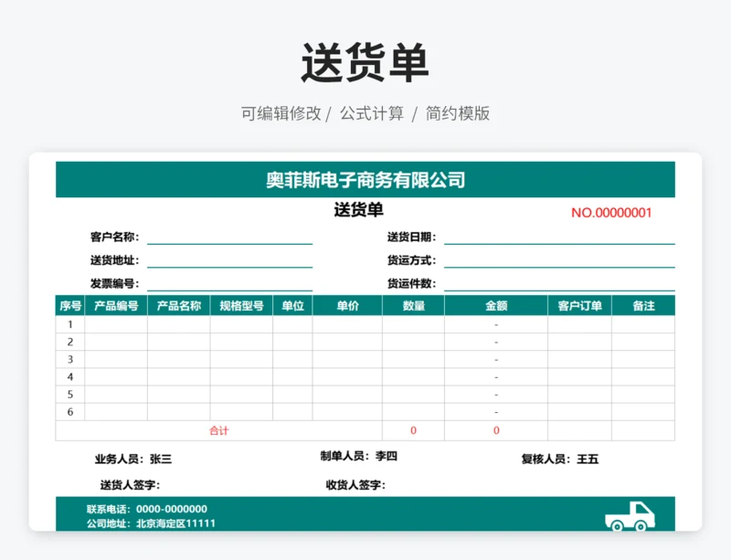Click the 送货地址 input line
The image size is (731, 560).
coord(230,260)
